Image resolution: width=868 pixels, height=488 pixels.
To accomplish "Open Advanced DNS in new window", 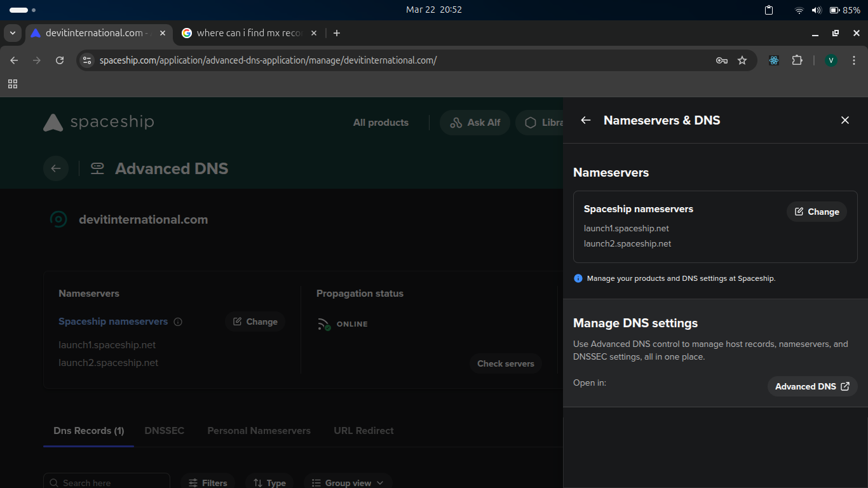I will (x=812, y=386).
